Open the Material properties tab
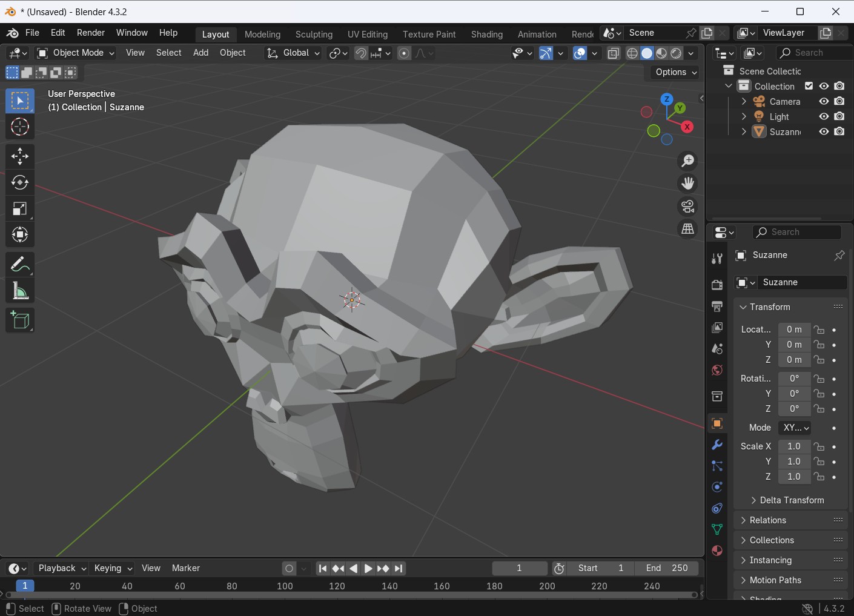This screenshot has width=854, height=616. click(717, 551)
